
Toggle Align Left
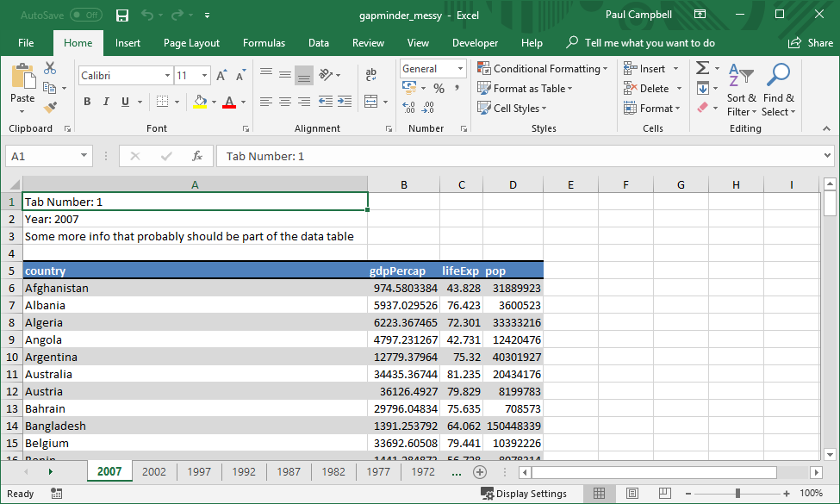(x=265, y=101)
